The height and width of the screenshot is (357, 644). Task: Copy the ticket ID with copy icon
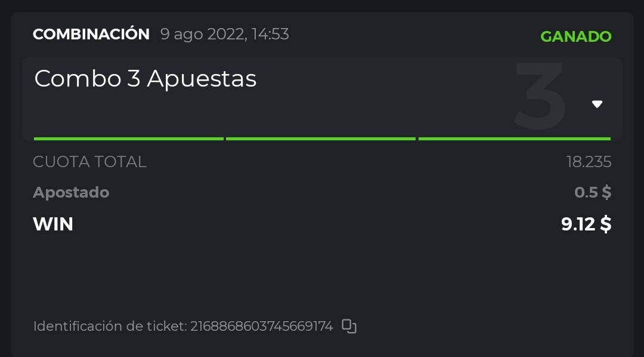349,326
